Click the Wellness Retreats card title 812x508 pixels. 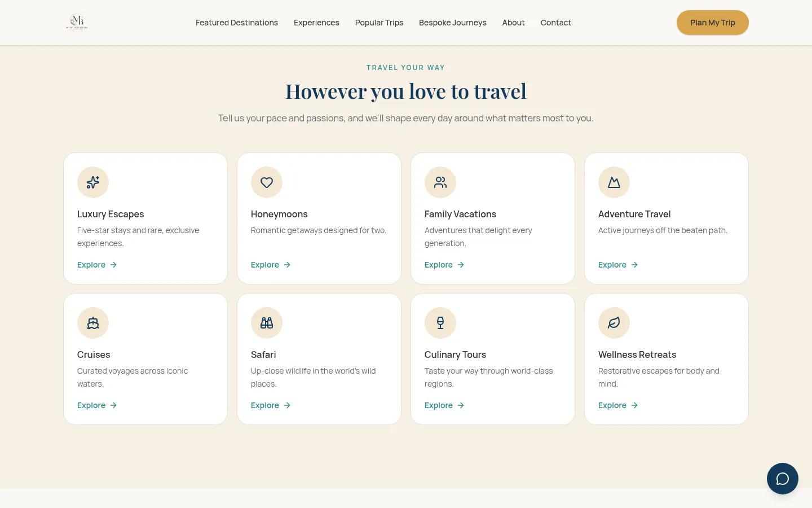pyautogui.click(x=637, y=354)
